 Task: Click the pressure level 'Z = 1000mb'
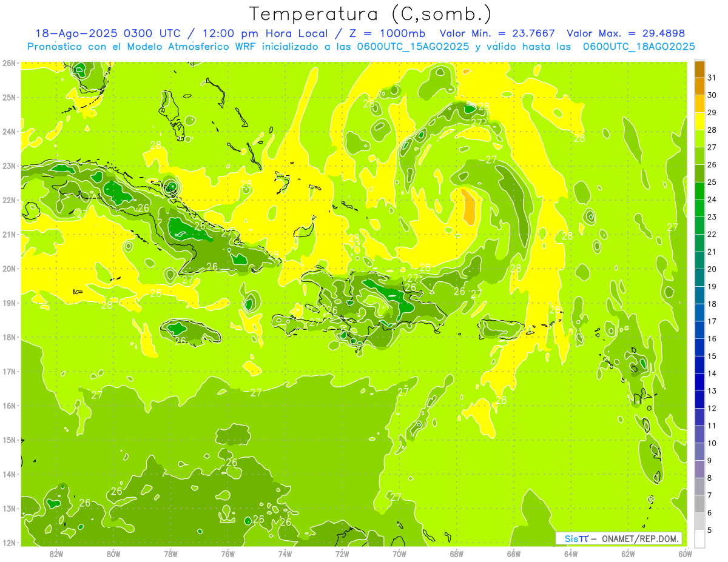386,33
